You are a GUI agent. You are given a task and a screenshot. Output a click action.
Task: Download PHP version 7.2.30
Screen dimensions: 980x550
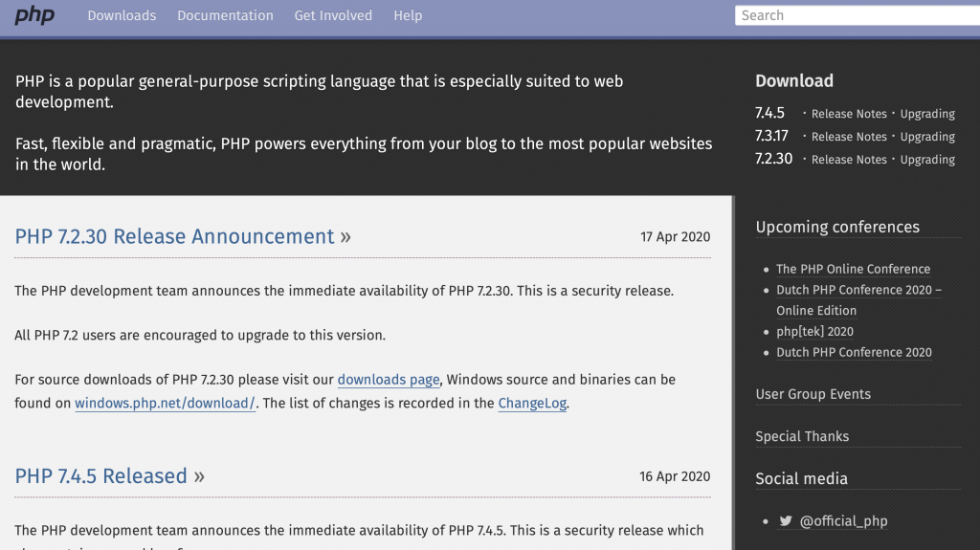[x=773, y=159]
